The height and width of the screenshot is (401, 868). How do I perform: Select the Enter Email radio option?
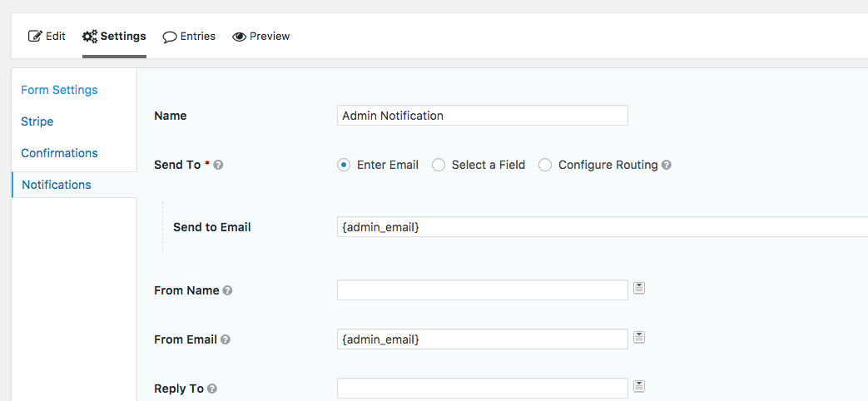point(344,165)
